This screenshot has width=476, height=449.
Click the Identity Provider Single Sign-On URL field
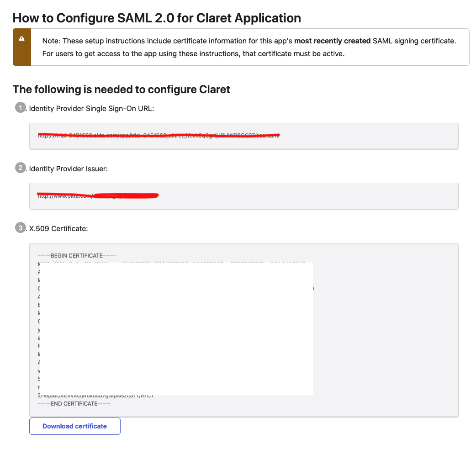[243, 135]
